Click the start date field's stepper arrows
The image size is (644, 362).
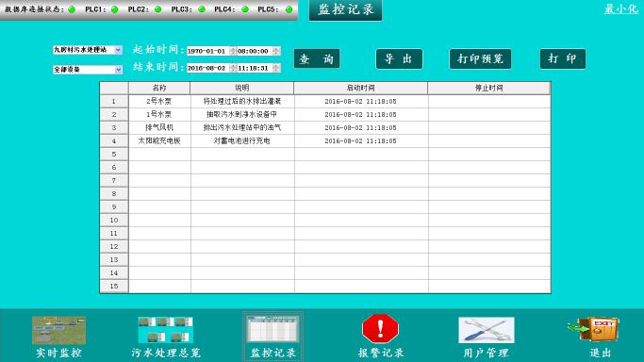(x=233, y=51)
